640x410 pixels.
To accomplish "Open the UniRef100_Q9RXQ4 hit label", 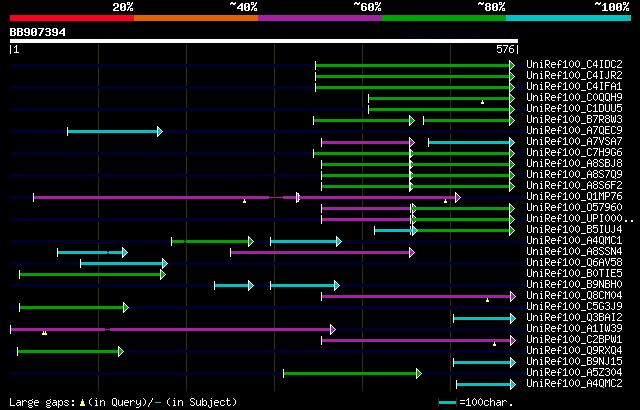I will coord(574,351).
